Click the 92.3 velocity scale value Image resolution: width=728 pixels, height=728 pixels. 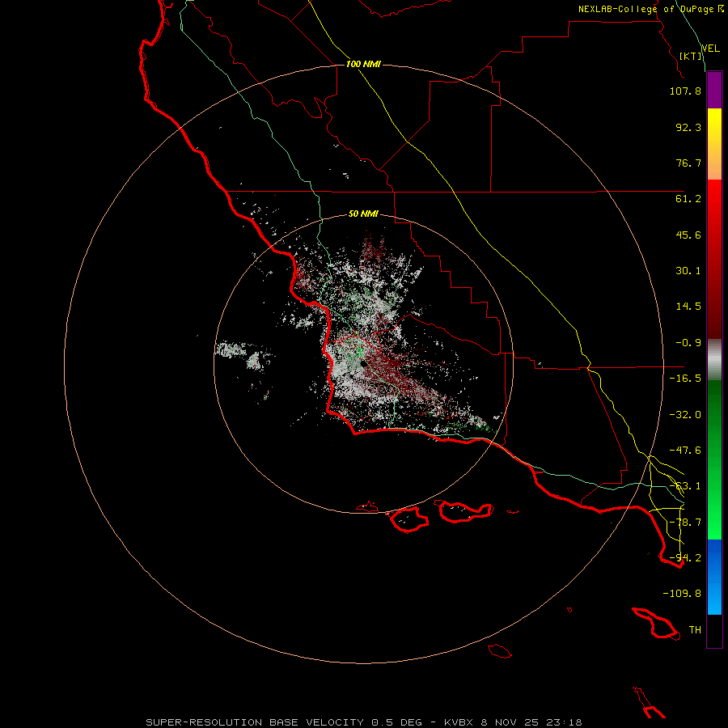(688, 127)
